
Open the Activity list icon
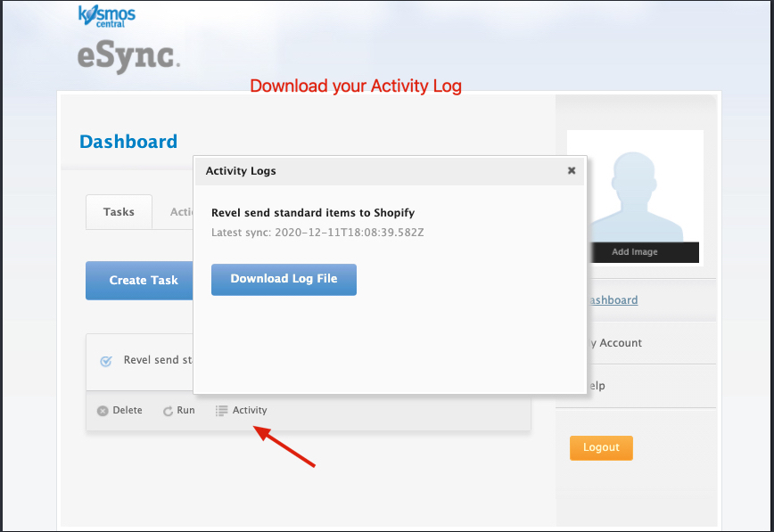[222, 411]
